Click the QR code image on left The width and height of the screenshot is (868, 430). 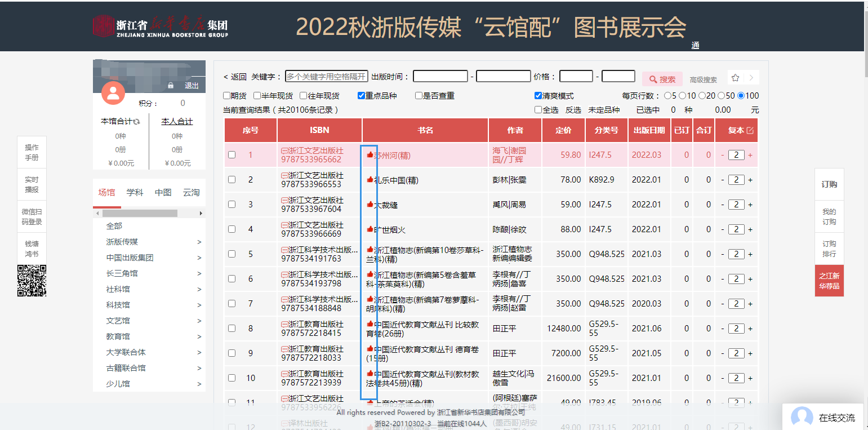pos(32,281)
